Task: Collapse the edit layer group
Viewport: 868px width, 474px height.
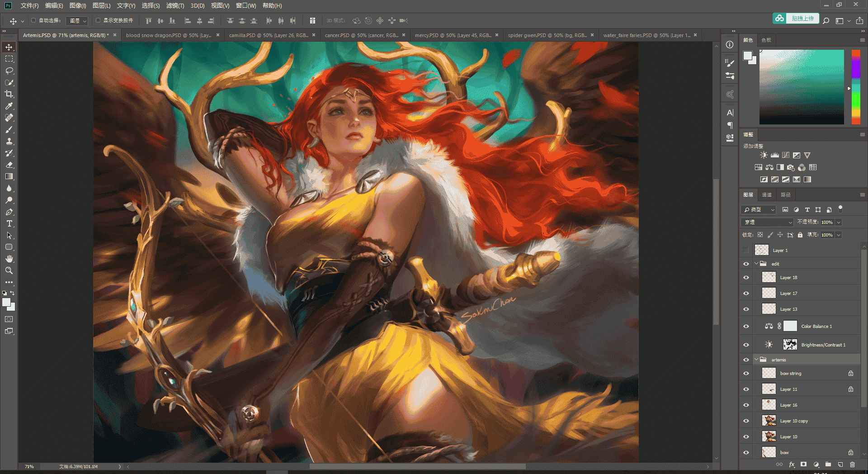Action: (756, 264)
